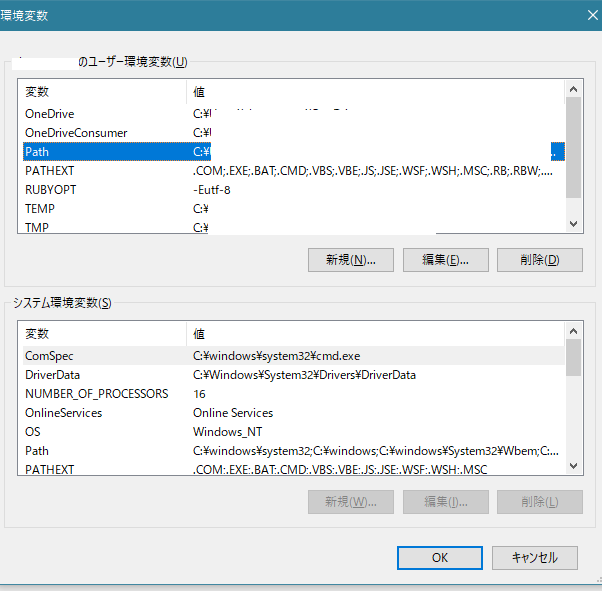Click the -Eutf-8 value
The image size is (602, 591).
212,190
